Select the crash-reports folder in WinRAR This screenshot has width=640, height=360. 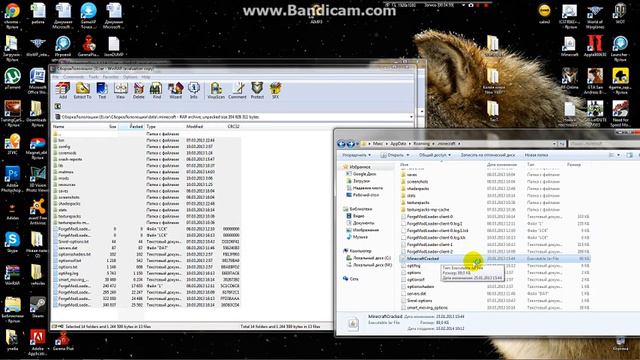[x=70, y=159]
